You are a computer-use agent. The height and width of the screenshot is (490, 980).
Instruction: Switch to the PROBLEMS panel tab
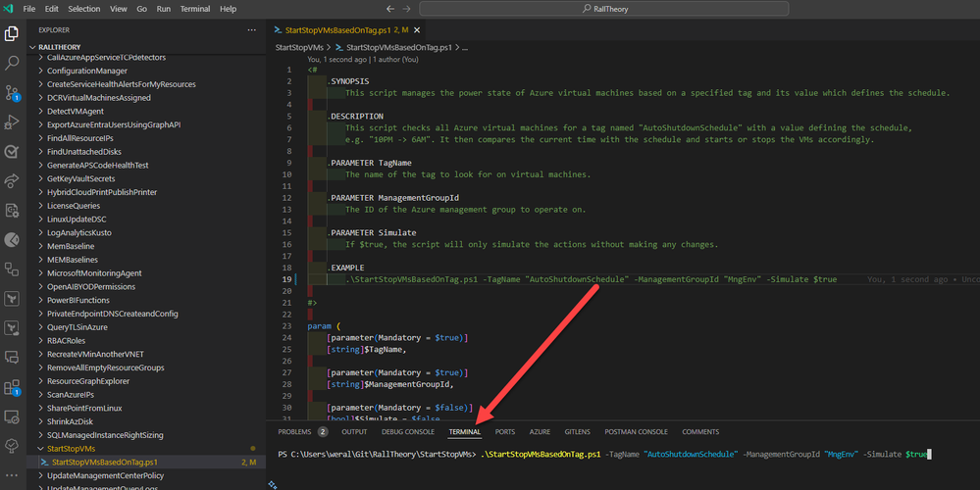point(294,432)
